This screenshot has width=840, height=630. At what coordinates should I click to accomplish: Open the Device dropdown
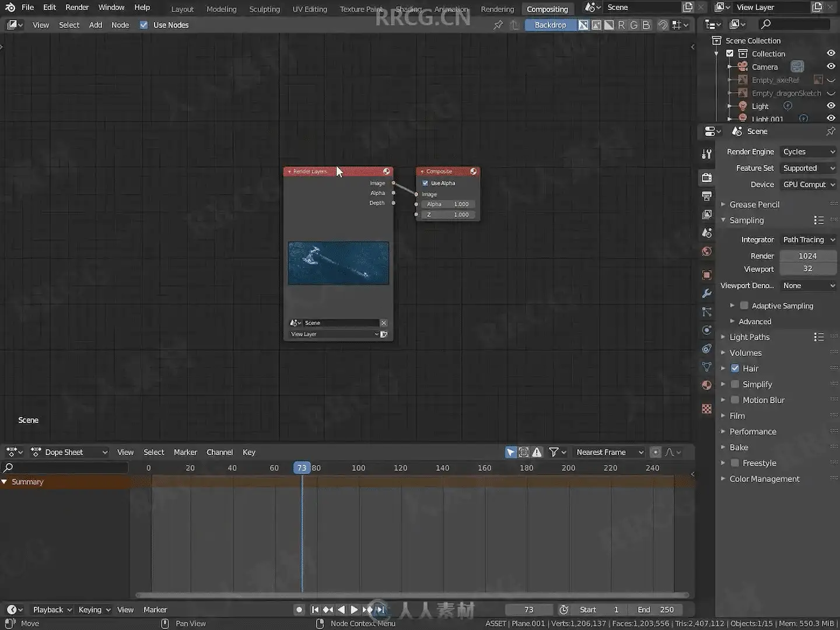[x=808, y=184]
